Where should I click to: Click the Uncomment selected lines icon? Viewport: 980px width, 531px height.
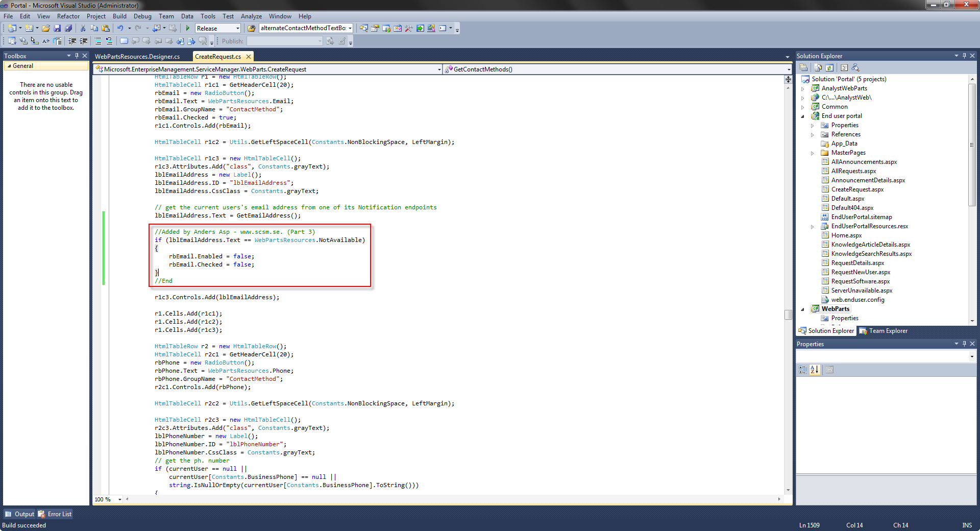109,41
